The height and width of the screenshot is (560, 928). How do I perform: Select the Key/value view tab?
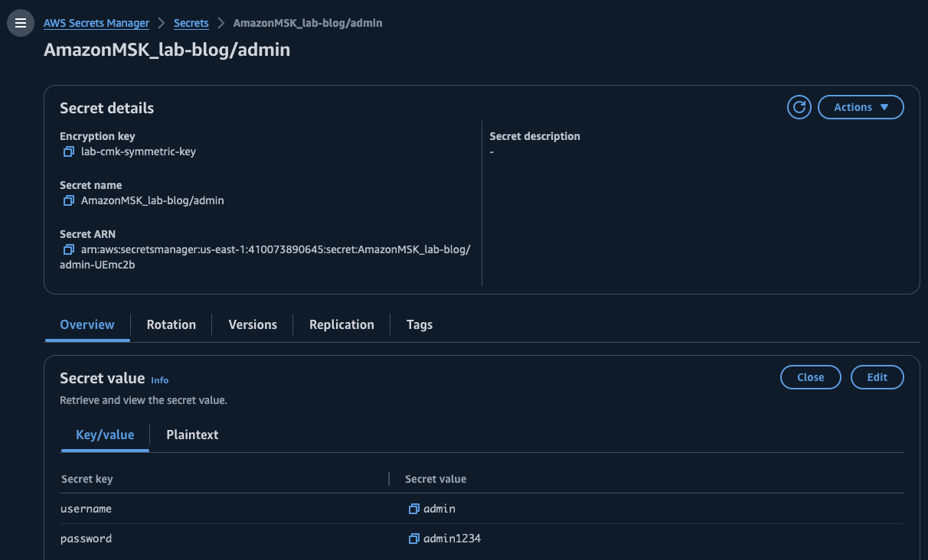(x=105, y=435)
